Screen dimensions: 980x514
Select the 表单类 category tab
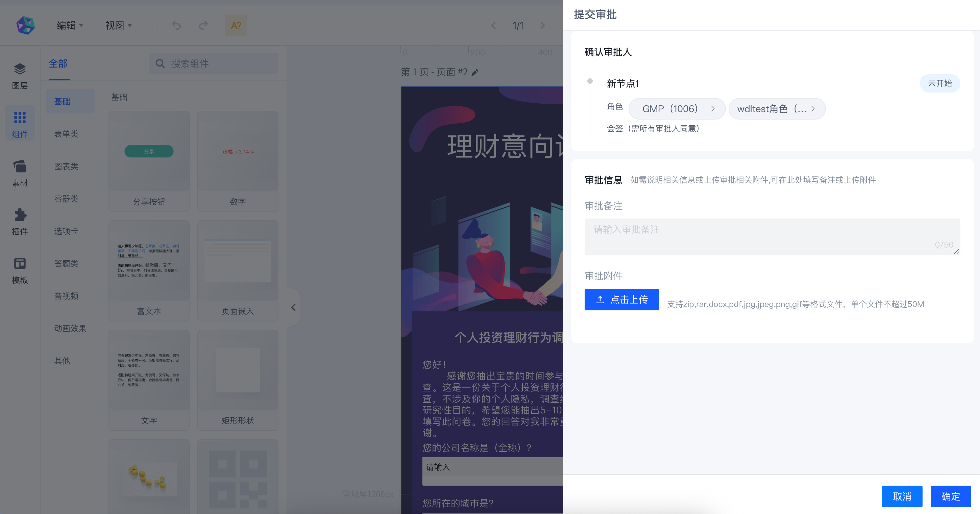pyautogui.click(x=66, y=134)
